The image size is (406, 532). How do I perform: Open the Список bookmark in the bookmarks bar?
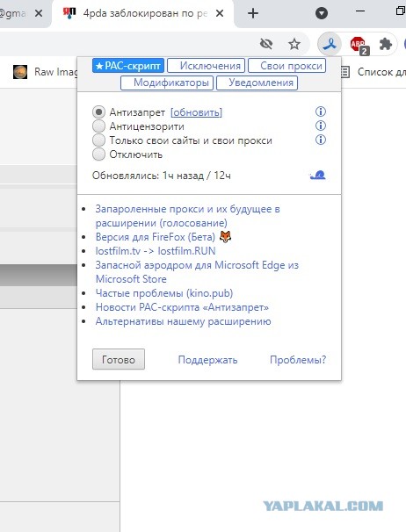click(x=373, y=72)
